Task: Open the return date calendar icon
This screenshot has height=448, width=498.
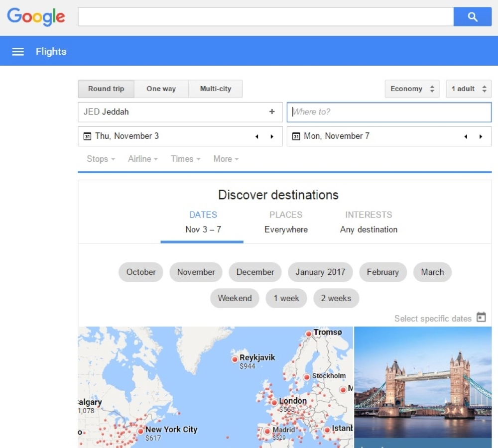Action: pos(296,136)
